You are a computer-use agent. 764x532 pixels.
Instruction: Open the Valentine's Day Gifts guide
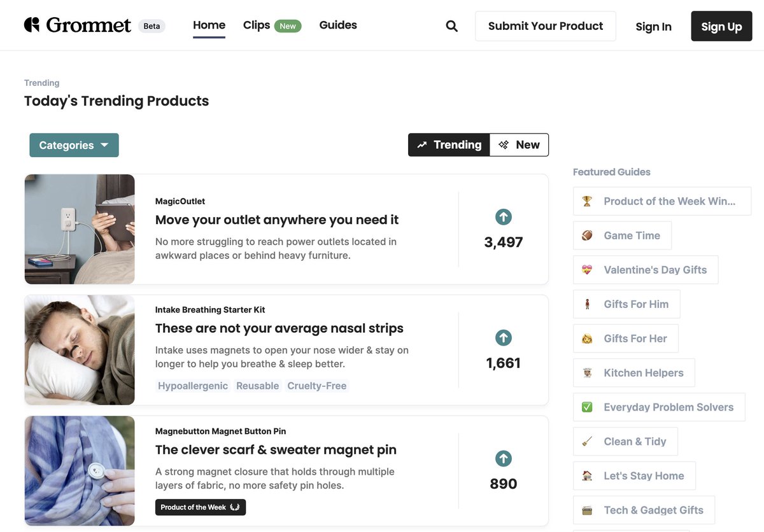click(646, 270)
